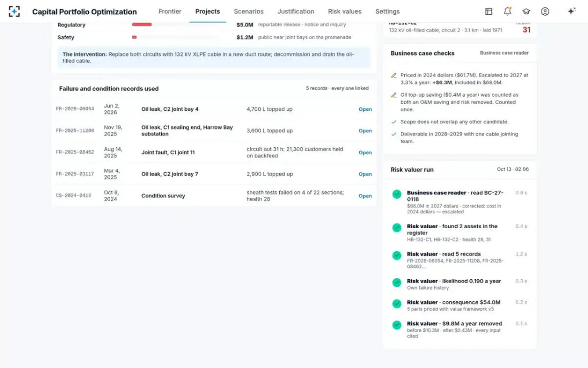
Task: Click the intervention description box
Action: tap(214, 57)
